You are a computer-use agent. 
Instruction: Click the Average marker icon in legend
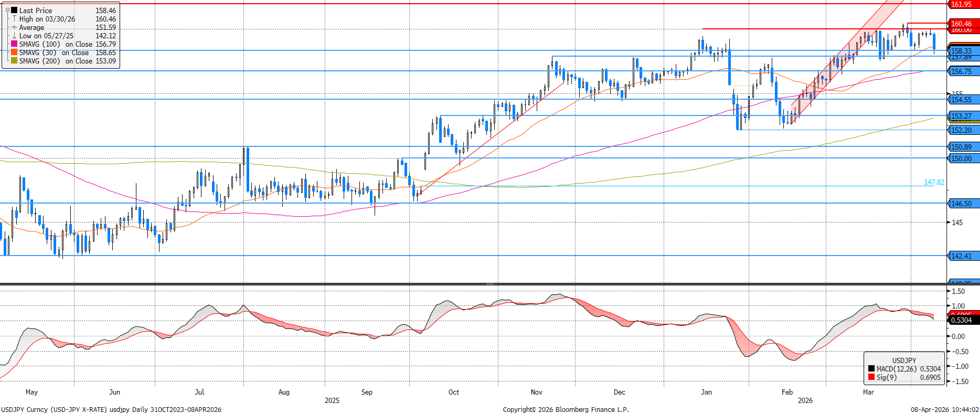pos(14,27)
